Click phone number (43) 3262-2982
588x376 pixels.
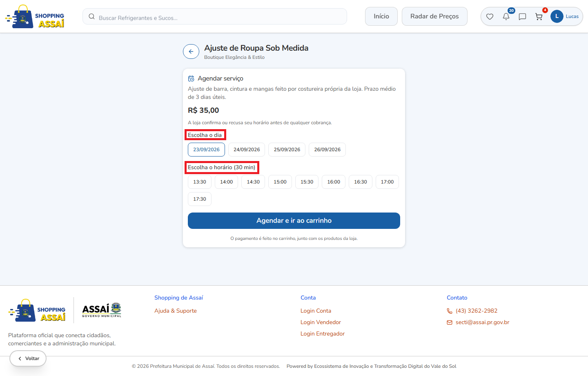tap(477, 311)
